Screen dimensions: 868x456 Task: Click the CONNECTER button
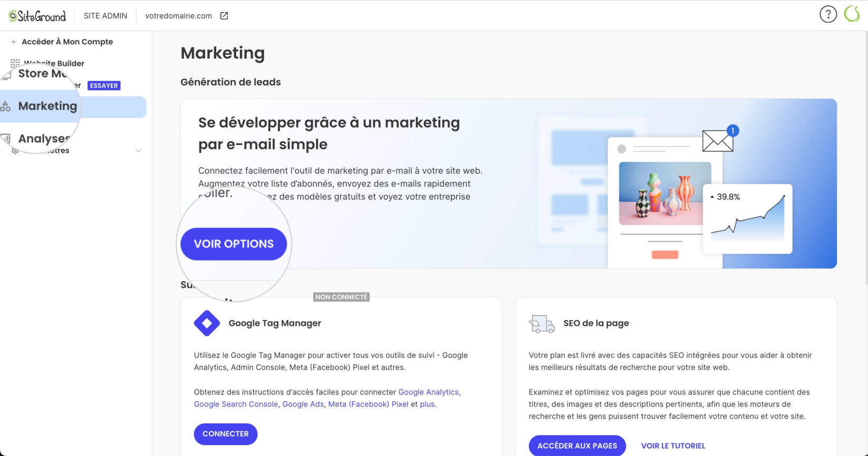(226, 434)
